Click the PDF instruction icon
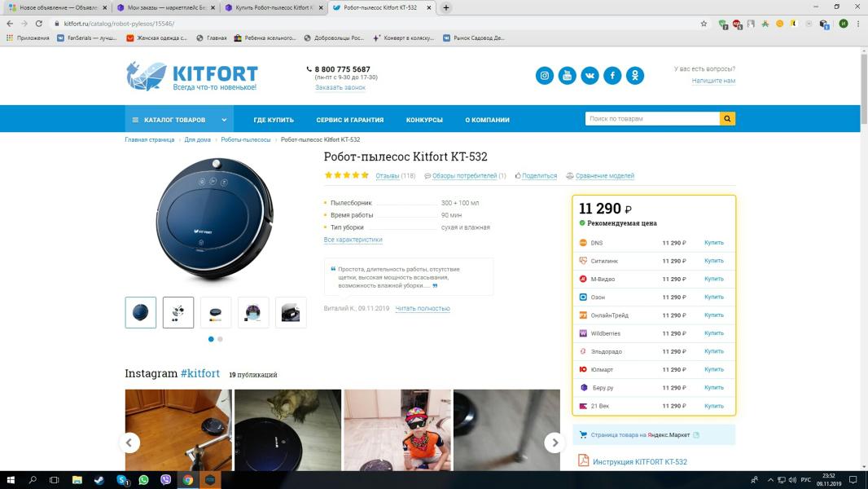868x489 pixels. pyautogui.click(x=583, y=460)
